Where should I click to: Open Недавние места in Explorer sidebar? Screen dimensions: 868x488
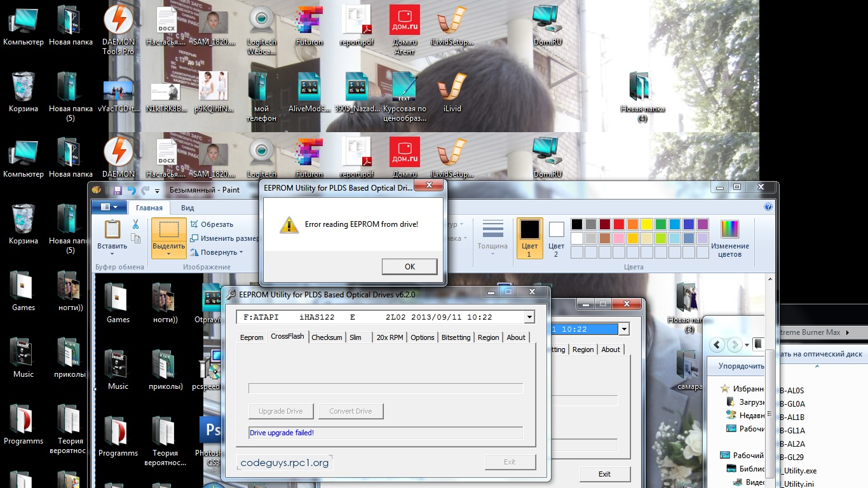pyautogui.click(x=747, y=415)
